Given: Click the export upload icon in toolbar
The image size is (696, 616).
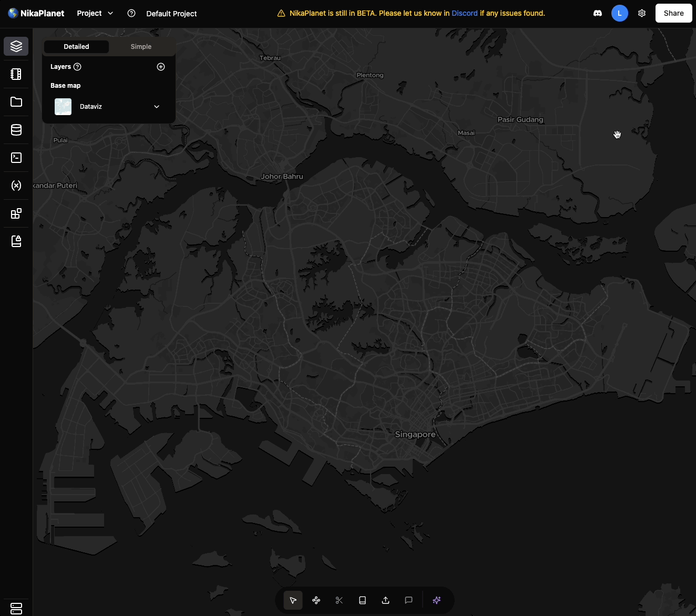Looking at the screenshot, I should 385,600.
